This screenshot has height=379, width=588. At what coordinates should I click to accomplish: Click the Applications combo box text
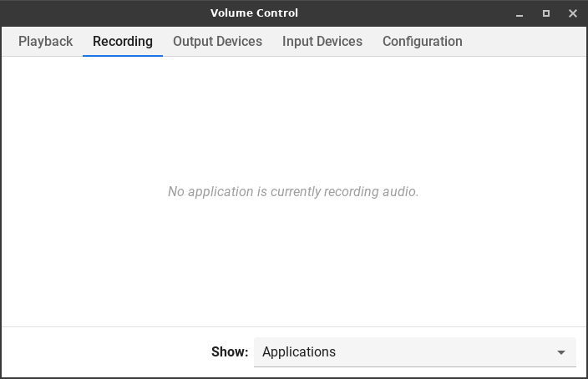[299, 352]
